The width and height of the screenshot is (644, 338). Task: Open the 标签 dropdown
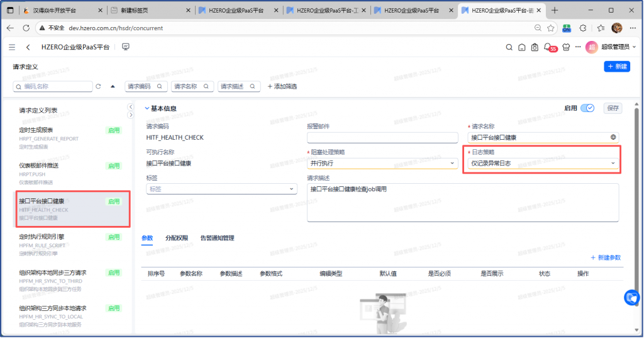(x=221, y=189)
